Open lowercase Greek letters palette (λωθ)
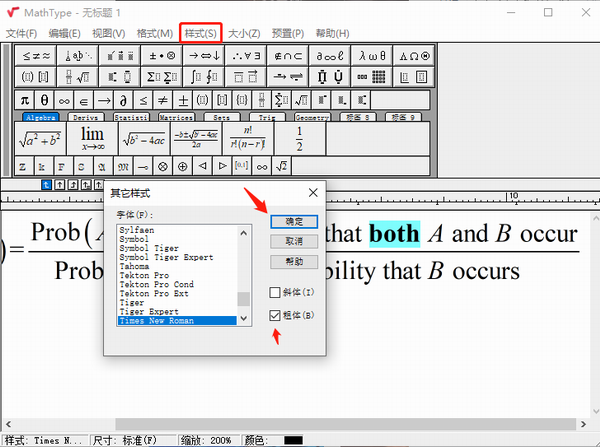This screenshot has height=447, width=600. (x=372, y=56)
